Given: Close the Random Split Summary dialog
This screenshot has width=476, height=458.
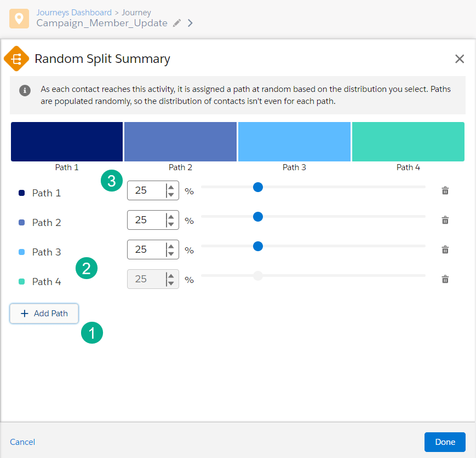Looking at the screenshot, I should pyautogui.click(x=459, y=59).
